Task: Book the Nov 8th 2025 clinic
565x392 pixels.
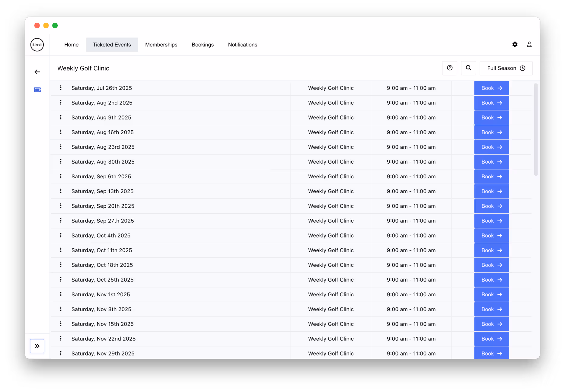Action: (491, 309)
